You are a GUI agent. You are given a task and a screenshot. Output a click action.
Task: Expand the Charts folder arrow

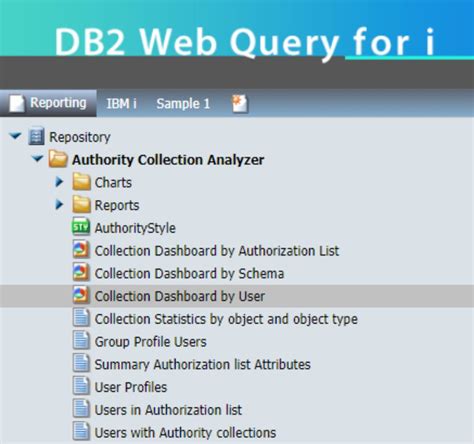(x=59, y=182)
